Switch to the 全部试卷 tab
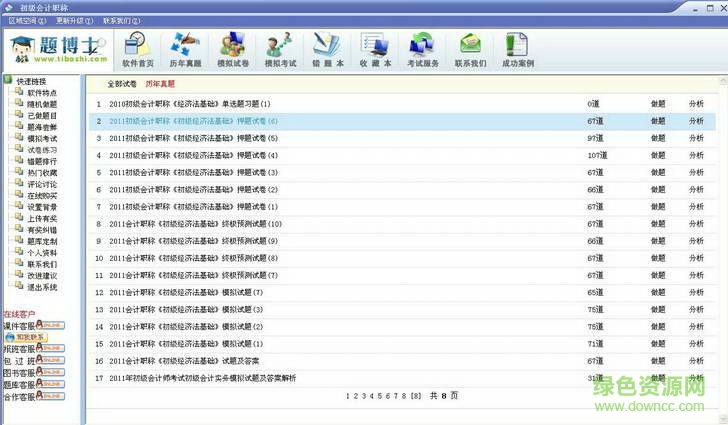728x425 pixels. pos(122,84)
